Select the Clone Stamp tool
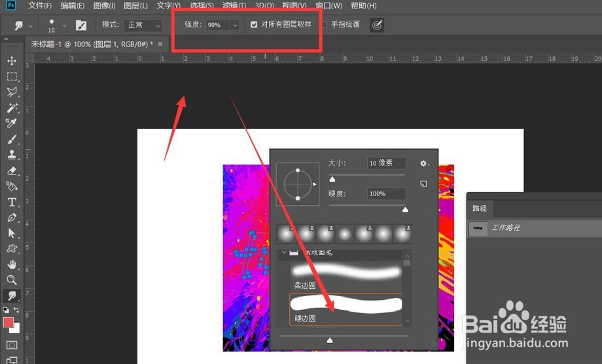This screenshot has width=602, height=364. click(12, 155)
